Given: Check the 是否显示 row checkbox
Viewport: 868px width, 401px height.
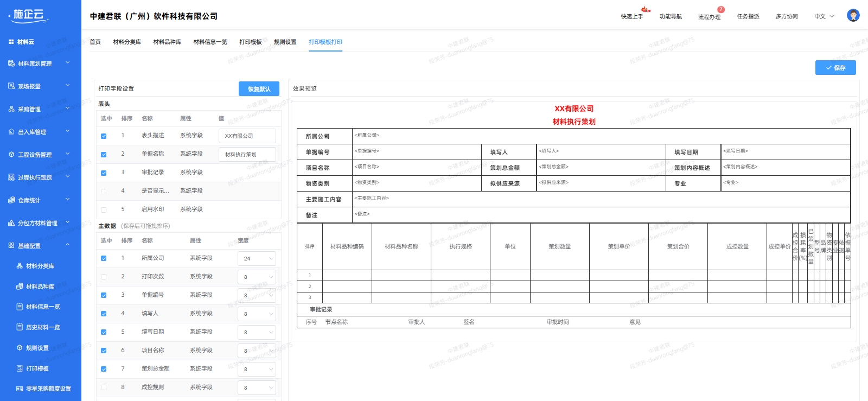Looking at the screenshot, I should tap(104, 192).
